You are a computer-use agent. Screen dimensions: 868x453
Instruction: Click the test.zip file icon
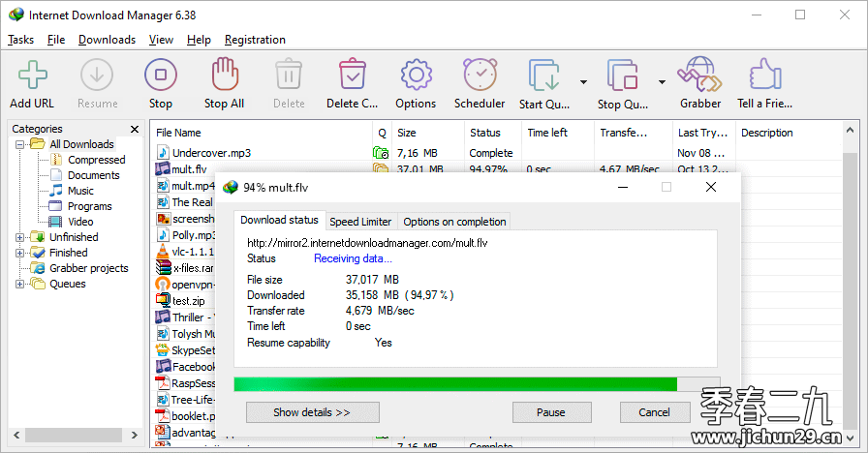pos(163,300)
